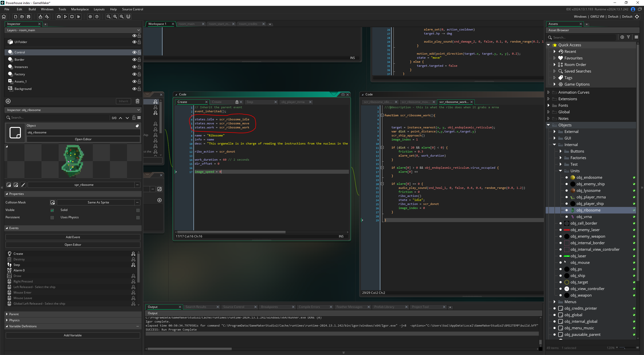The width and height of the screenshot is (644, 355).
Task: Enable the Solid checkbox
Action: pyautogui.click(x=138, y=210)
